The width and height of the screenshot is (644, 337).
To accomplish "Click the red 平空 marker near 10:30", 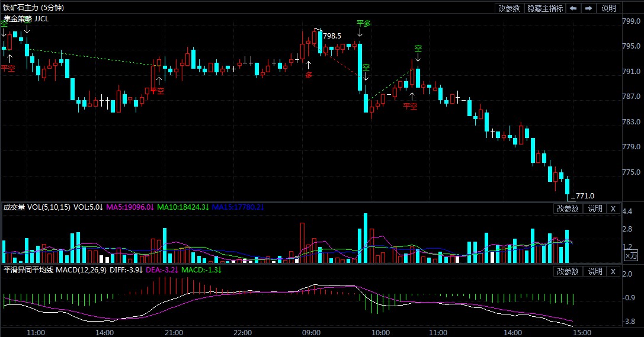I will pyautogui.click(x=410, y=107).
